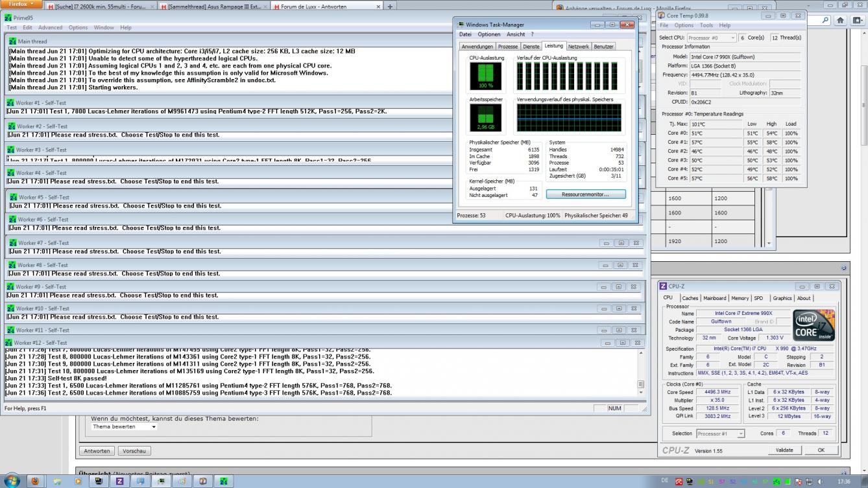This screenshot has height=488, width=868.
Task: Click the Avira tray icon
Action: click(679, 482)
